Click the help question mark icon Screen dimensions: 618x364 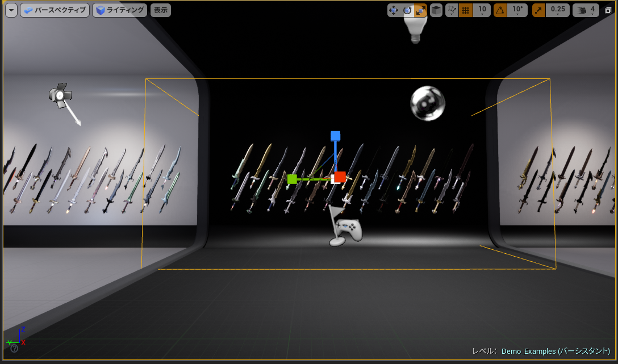tap(14, 348)
